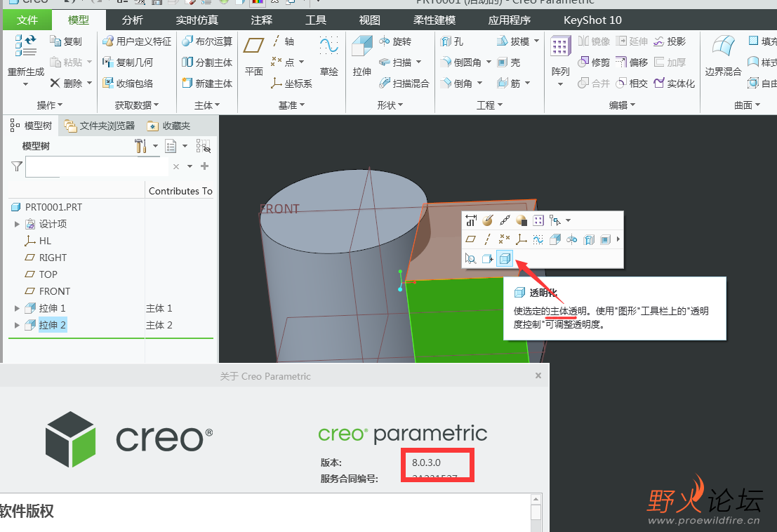Toggle the 透明化 icon in the mini toolbar
Image resolution: width=777 pixels, height=532 pixels.
505,258
